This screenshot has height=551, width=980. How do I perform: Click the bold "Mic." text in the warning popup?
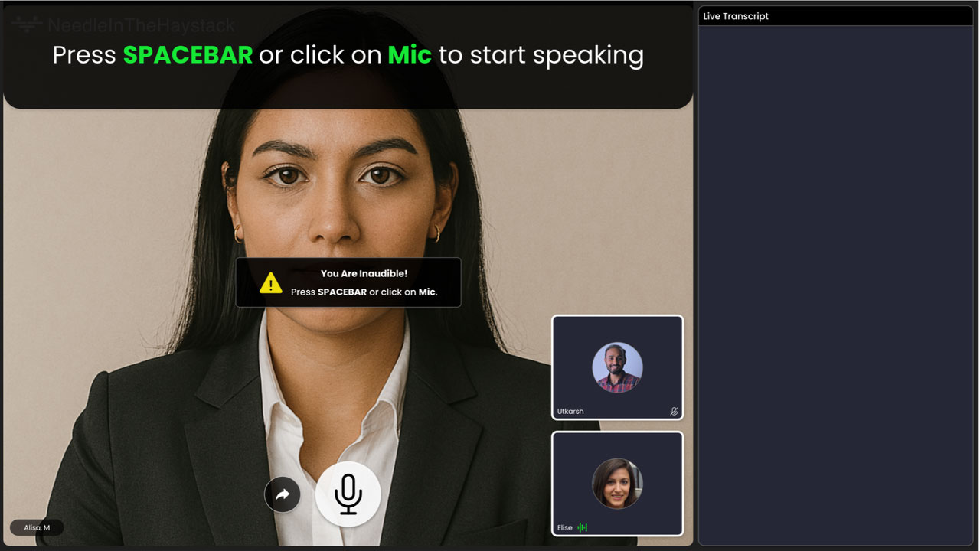click(x=428, y=292)
